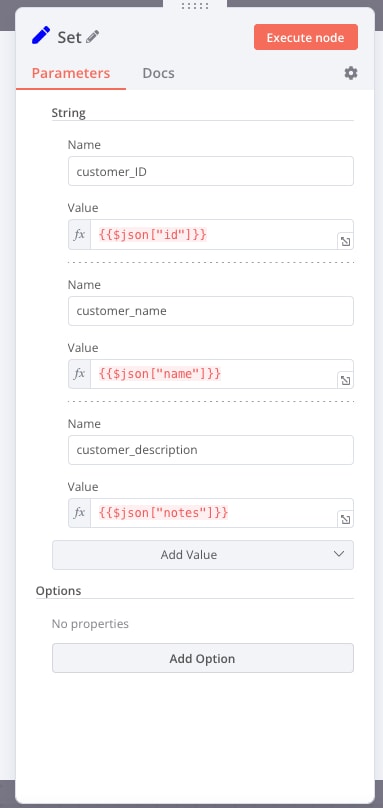The width and height of the screenshot is (383, 808).
Task: Click the drag handle dots at panel top
Action: coord(195,6)
